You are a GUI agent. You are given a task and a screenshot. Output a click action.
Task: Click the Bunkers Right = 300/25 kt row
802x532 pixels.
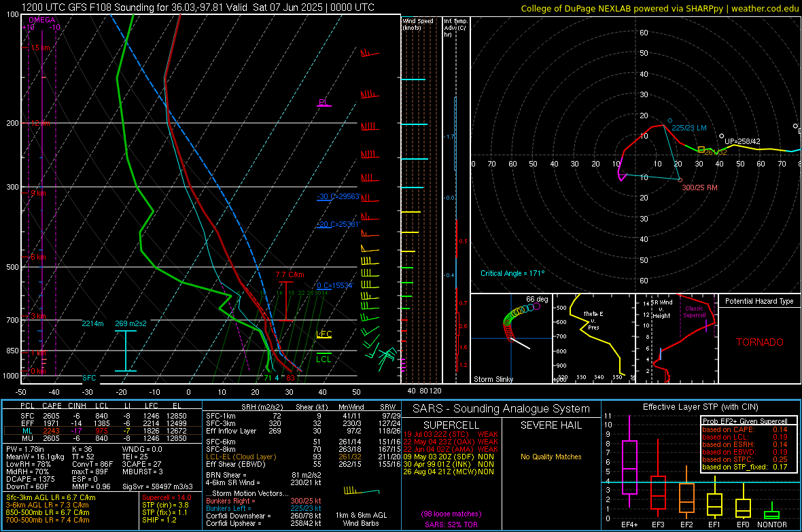264,501
